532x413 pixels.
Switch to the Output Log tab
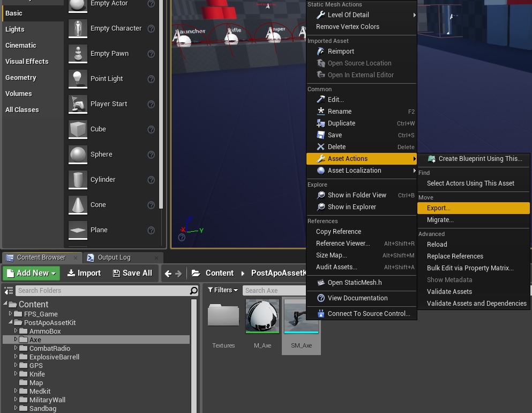point(114,257)
